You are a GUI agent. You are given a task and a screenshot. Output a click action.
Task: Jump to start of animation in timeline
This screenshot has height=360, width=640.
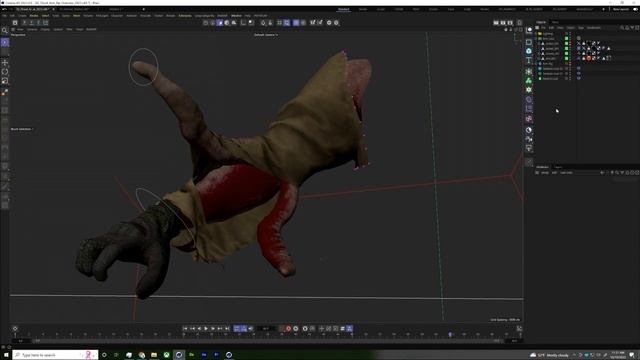click(x=185, y=329)
